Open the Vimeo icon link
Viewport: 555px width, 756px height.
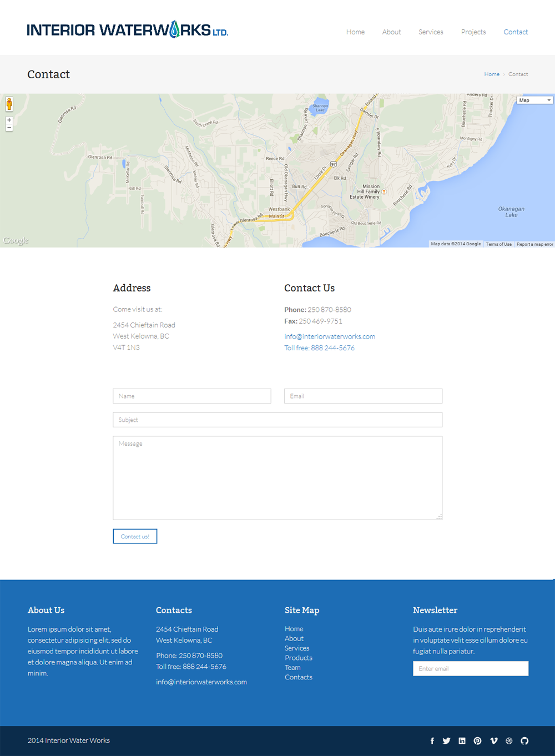493,741
